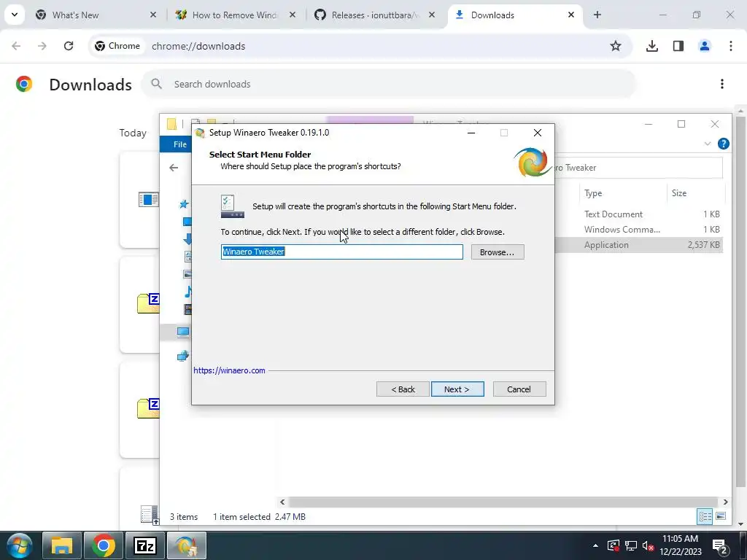Open the Music note icon in Explorer sidebar
The height and width of the screenshot is (560, 747).
pyautogui.click(x=188, y=292)
